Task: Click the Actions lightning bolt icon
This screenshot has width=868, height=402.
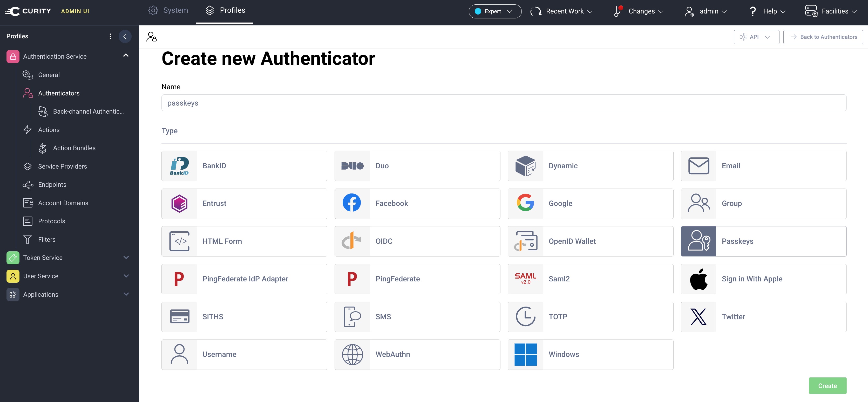Action: tap(28, 130)
